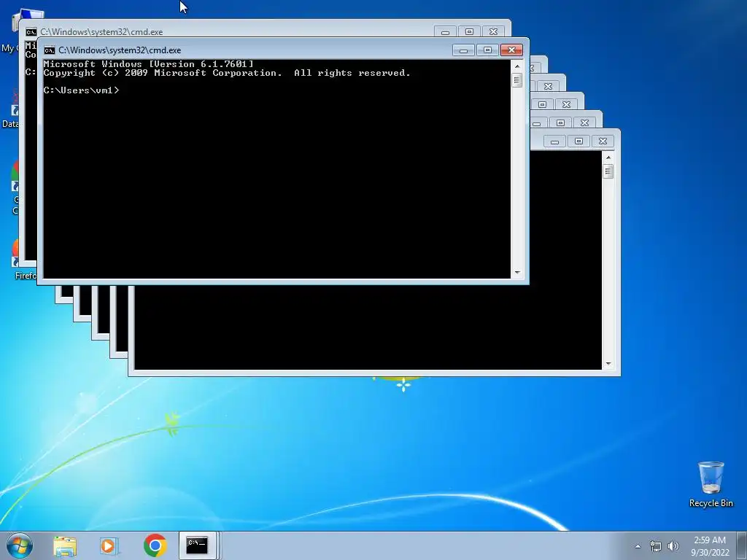
Task: Minimize the lowest stacked cmd window
Action: 554,141
